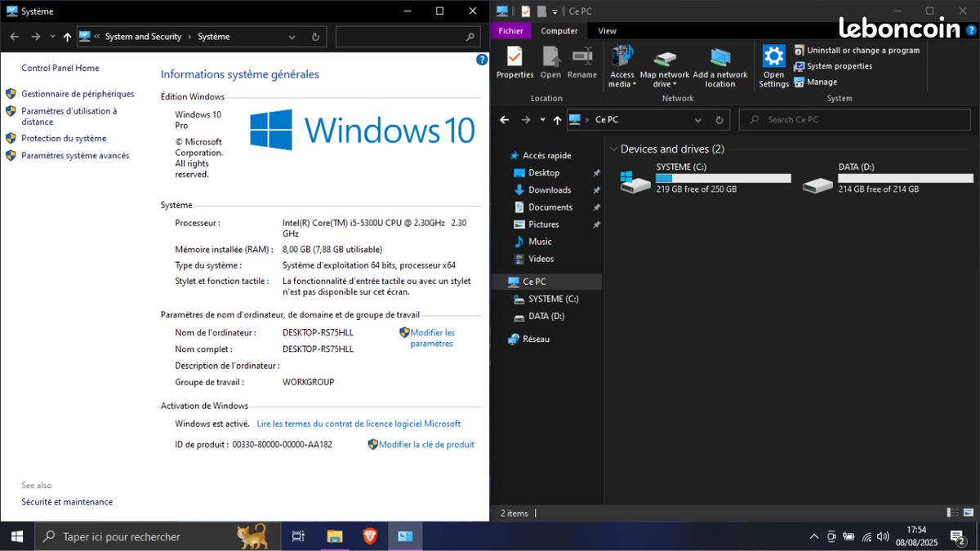Expand Ce PC address bar history dropdown

(x=697, y=120)
